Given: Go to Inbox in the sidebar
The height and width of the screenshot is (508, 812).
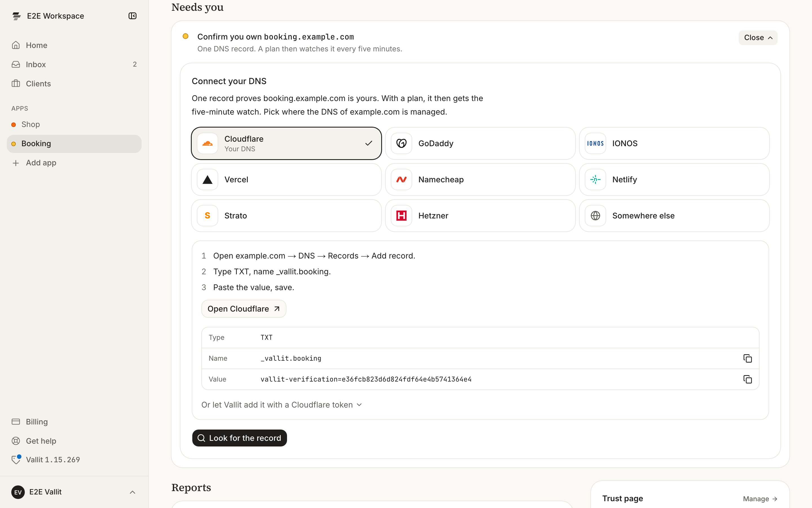Looking at the screenshot, I should pyautogui.click(x=74, y=64).
